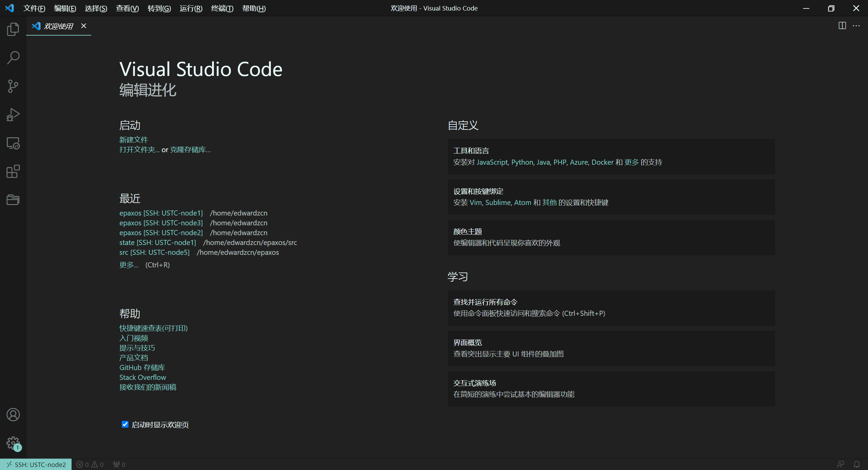The width and height of the screenshot is (868, 470).
Task: Open the Source Control view
Action: [13, 86]
